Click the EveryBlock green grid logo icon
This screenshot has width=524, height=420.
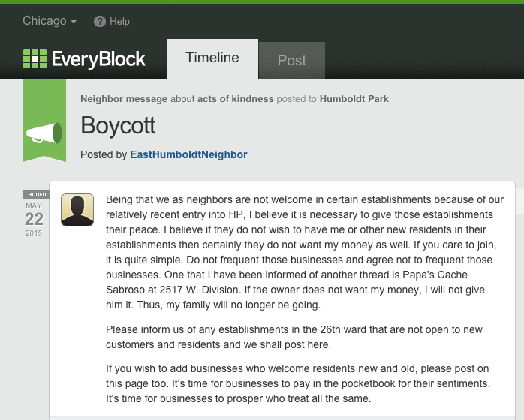35,59
